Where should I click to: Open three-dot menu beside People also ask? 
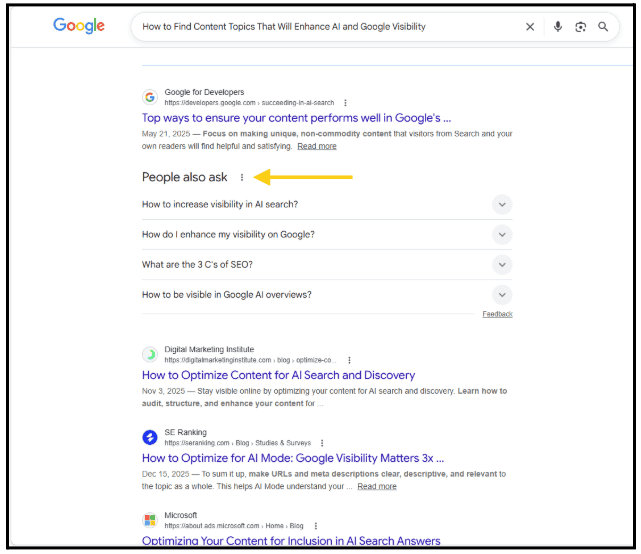pos(242,177)
